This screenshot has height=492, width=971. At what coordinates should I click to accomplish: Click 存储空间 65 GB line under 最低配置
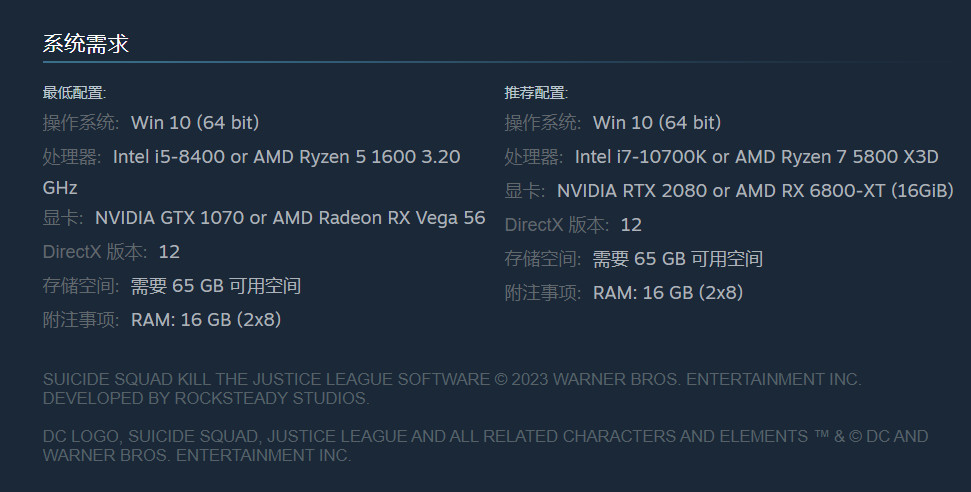click(x=171, y=286)
